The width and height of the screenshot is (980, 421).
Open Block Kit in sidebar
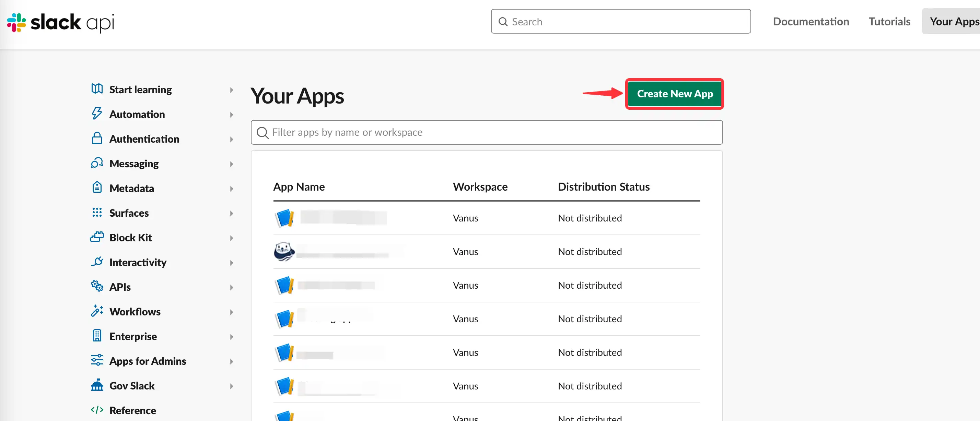point(130,238)
